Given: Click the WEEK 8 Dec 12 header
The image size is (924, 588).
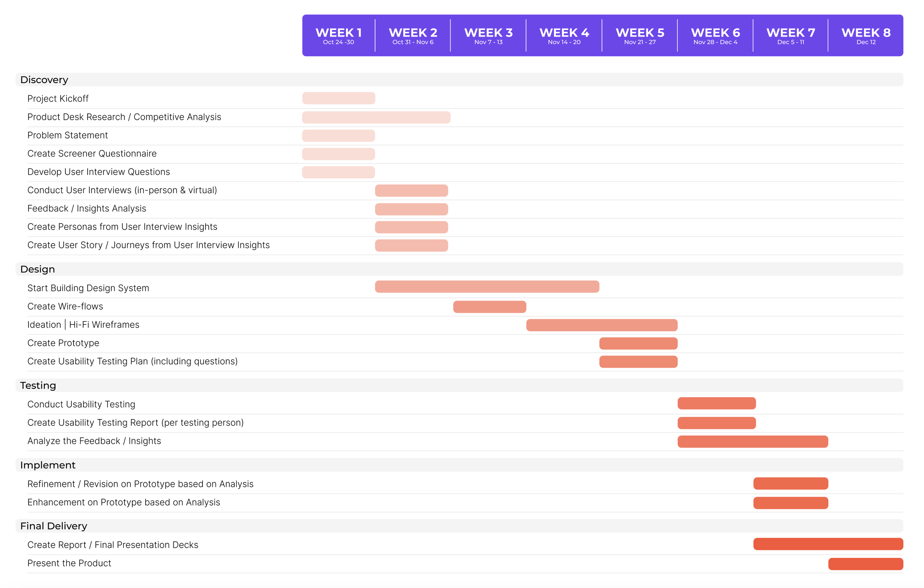Looking at the screenshot, I should [866, 36].
